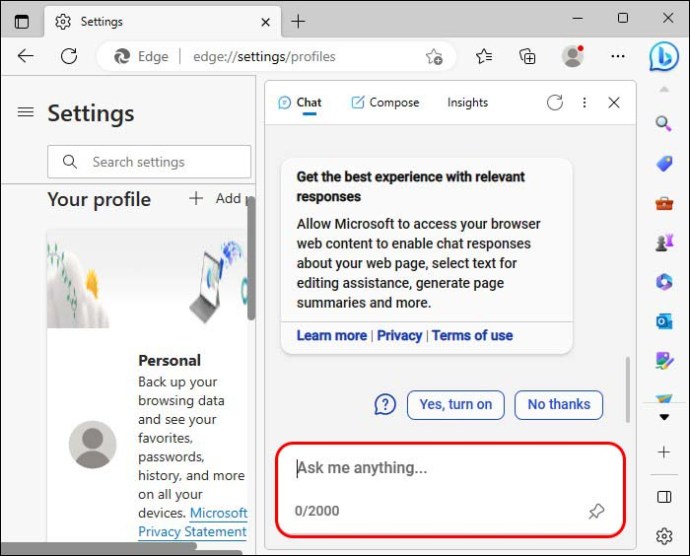
Task: Close the Bing chat panel
Action: 614,103
